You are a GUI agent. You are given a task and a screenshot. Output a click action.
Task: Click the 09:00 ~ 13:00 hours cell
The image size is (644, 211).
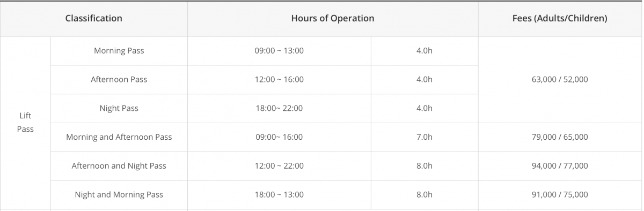279,51
